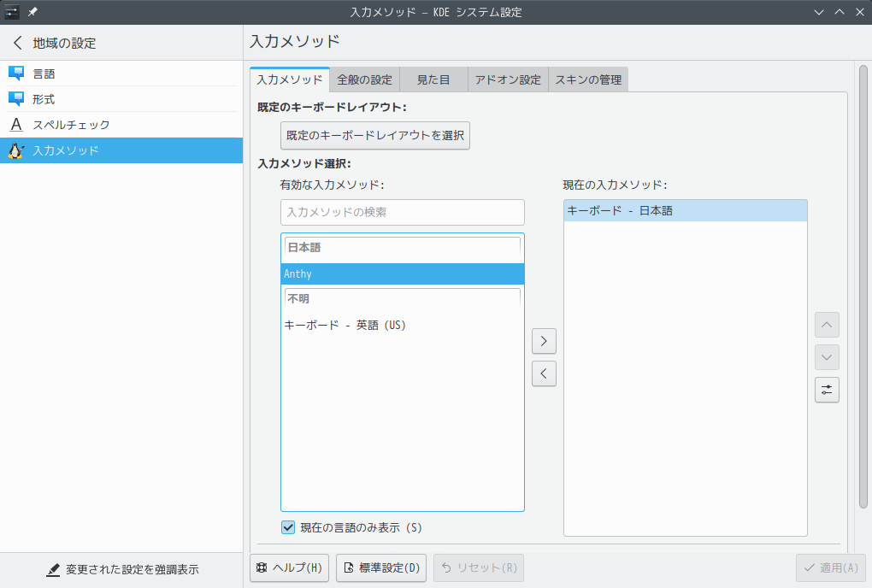
Task: Select キーボード - 日本語 in current methods
Action: (685, 210)
